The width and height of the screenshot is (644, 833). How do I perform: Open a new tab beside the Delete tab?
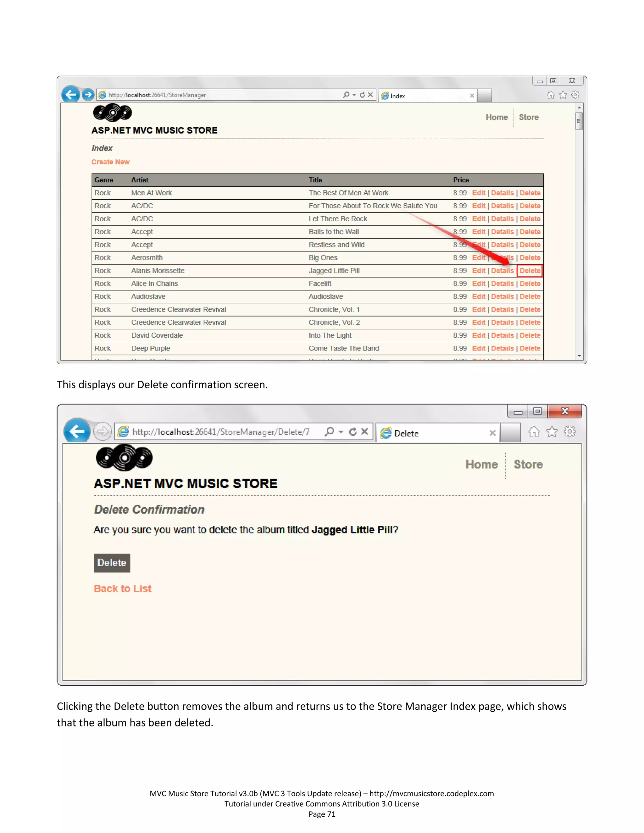(x=510, y=433)
